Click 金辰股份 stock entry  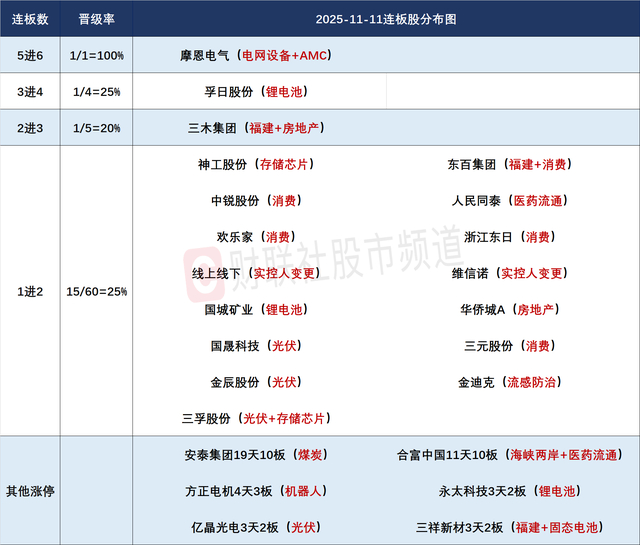coord(256,383)
